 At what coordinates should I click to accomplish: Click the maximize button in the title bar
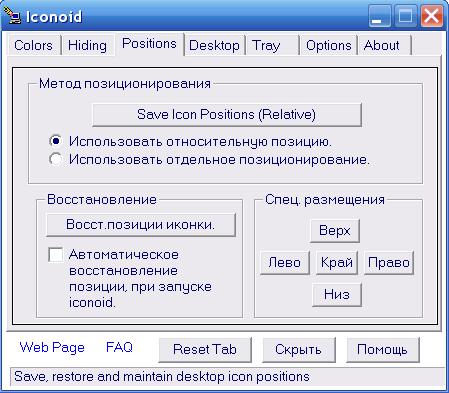pos(405,16)
